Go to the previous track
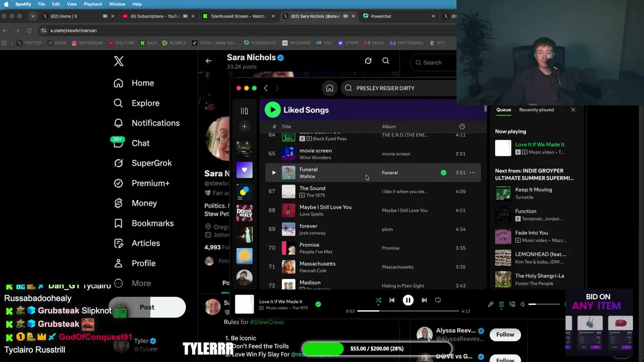 click(392, 300)
